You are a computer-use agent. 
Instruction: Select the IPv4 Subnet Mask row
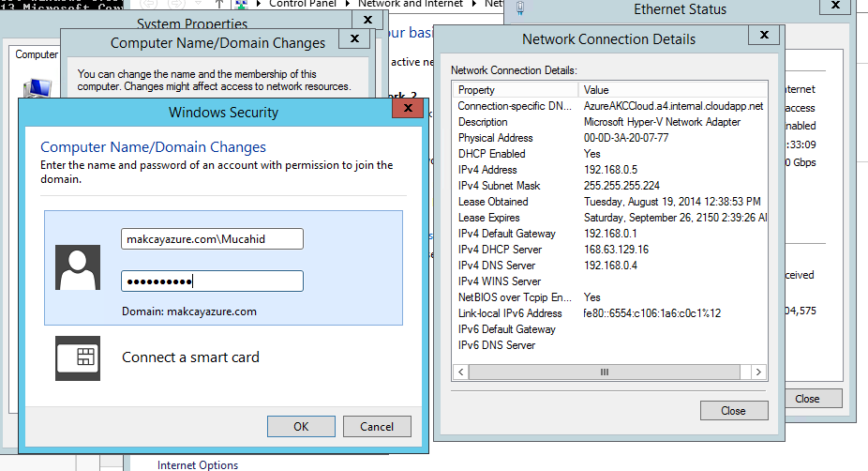tap(610, 186)
